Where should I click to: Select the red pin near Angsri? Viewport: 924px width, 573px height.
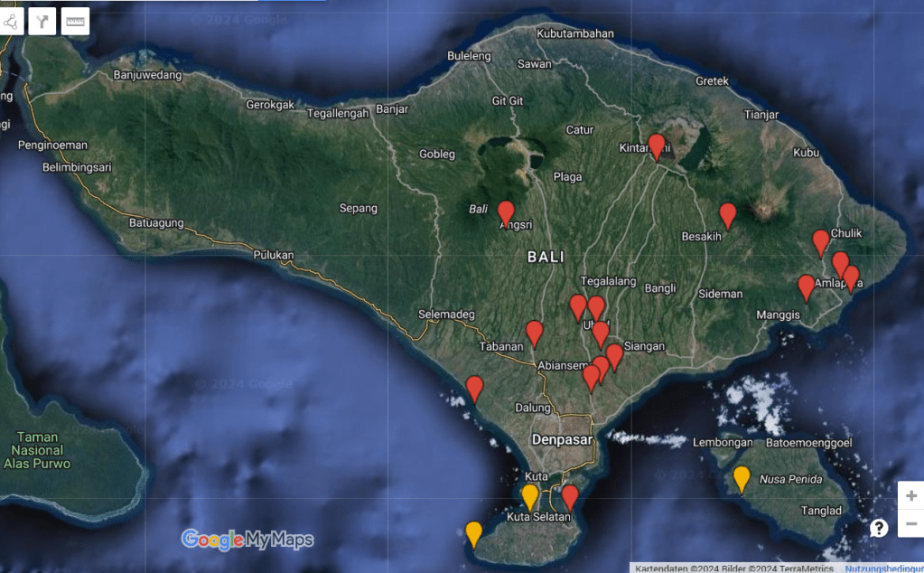(506, 212)
